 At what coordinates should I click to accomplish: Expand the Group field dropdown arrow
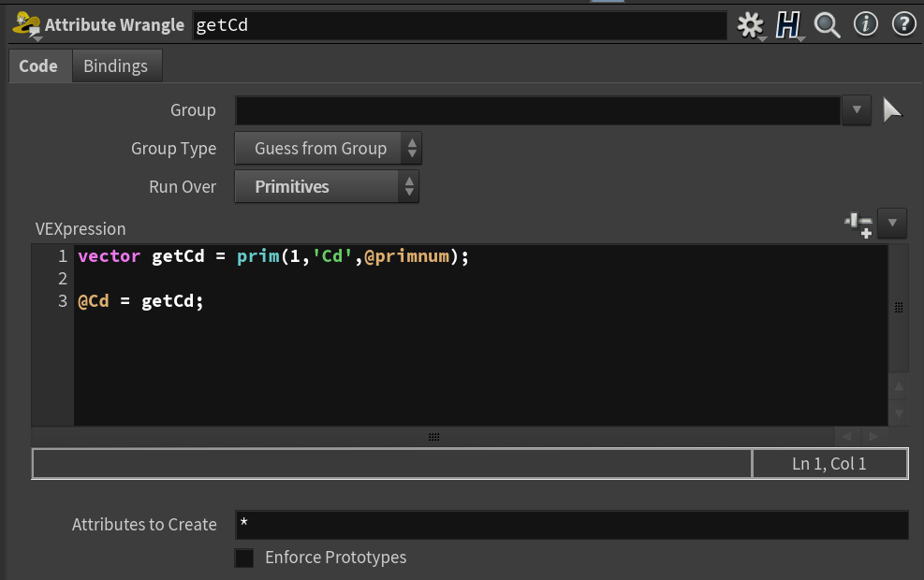857,110
